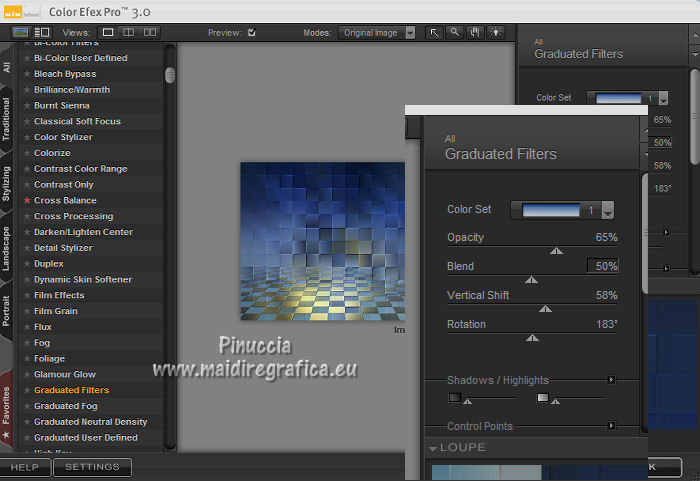Viewport: 700px width, 481px height.
Task: Switch to split preview view
Action: point(129,33)
